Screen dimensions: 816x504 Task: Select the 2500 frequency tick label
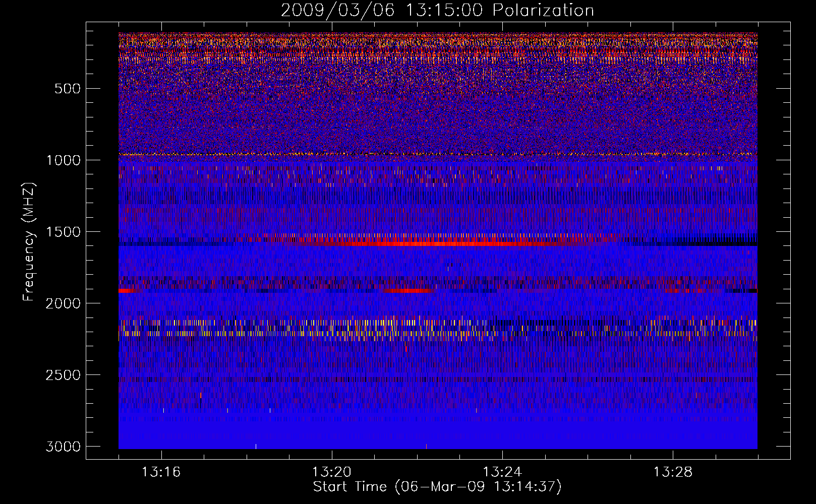click(x=63, y=375)
